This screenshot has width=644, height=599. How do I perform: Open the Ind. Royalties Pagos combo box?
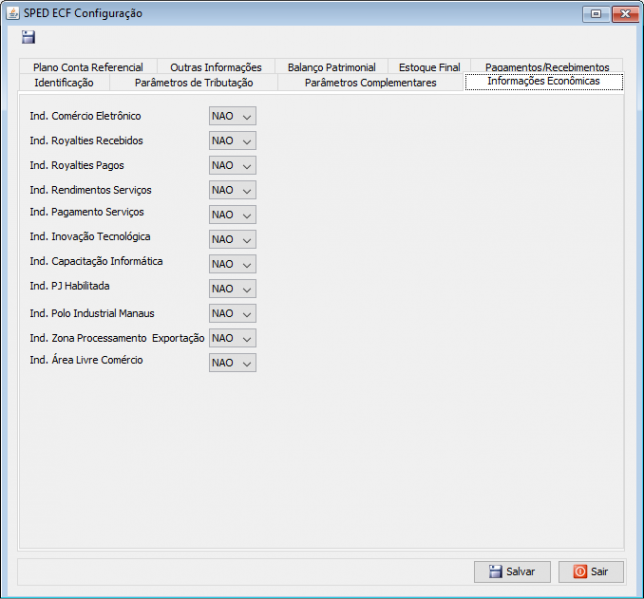(232, 165)
